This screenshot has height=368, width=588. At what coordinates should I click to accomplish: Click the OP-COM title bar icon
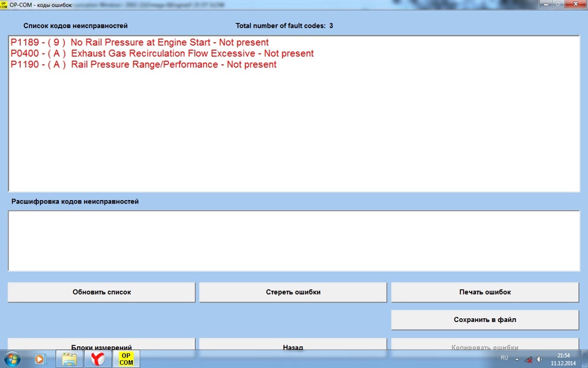[x=4, y=5]
